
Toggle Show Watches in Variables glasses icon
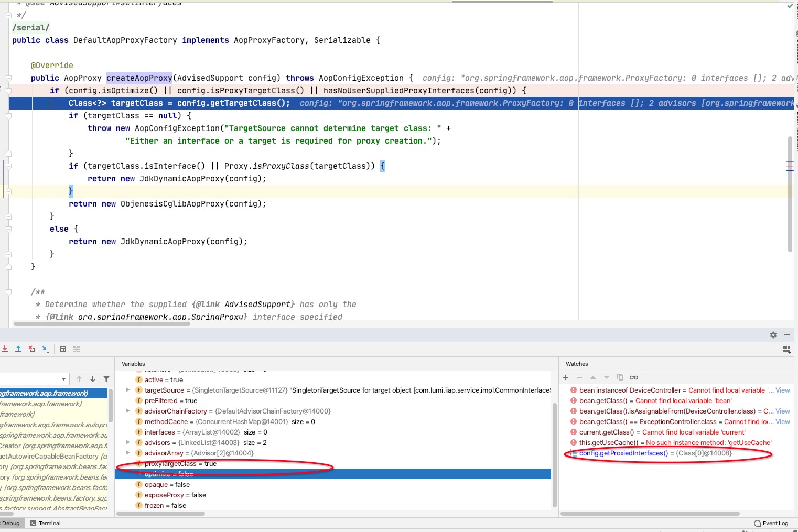(x=634, y=377)
